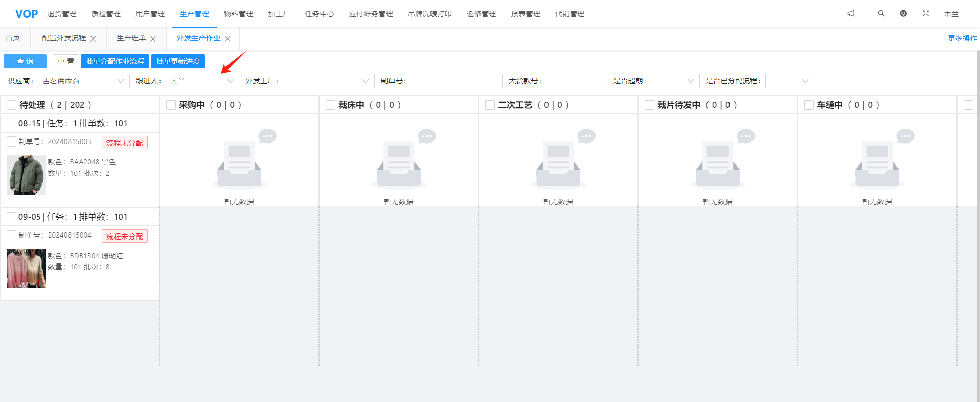Click the Chrome browser icon in header
The image size is (980, 402).
[903, 14]
